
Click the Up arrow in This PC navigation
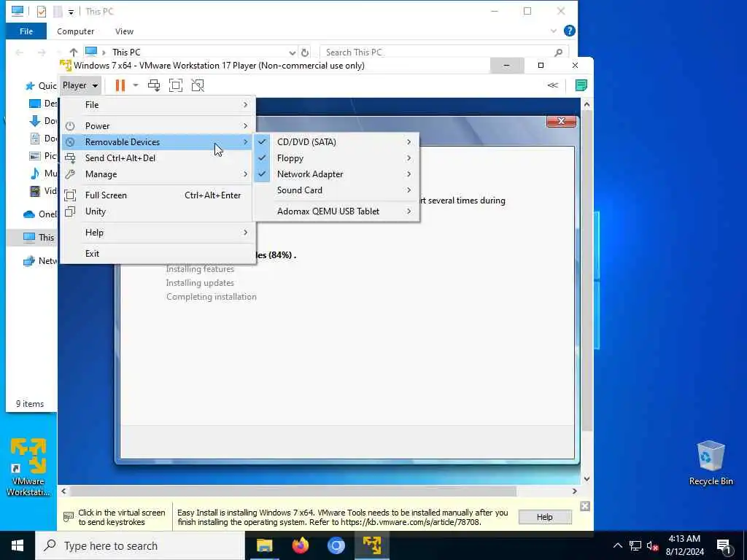coord(74,52)
